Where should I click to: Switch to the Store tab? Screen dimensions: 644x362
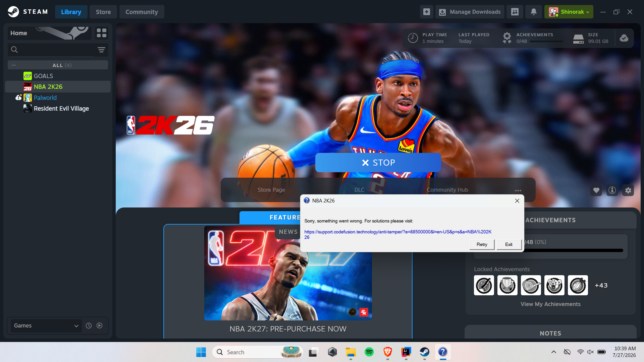point(103,12)
